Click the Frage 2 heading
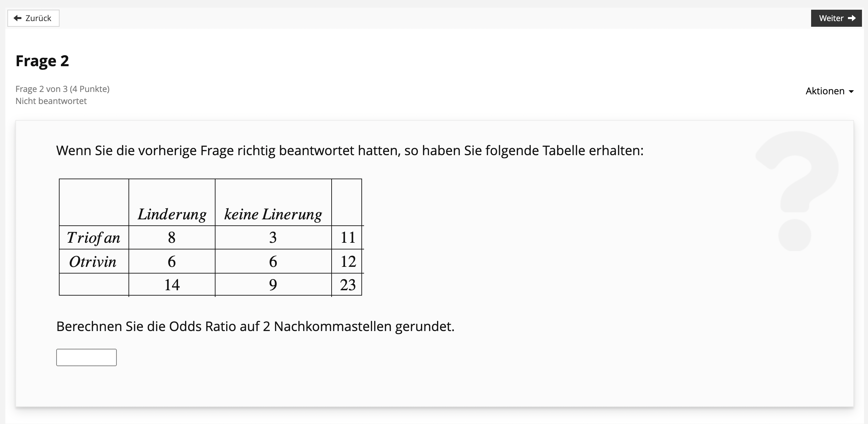This screenshot has width=868, height=424. click(42, 61)
